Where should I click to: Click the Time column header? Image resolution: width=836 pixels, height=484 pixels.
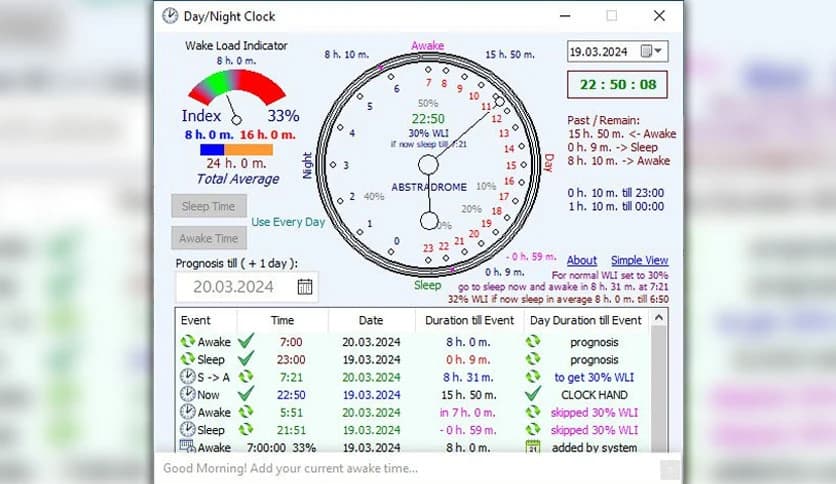(283, 320)
